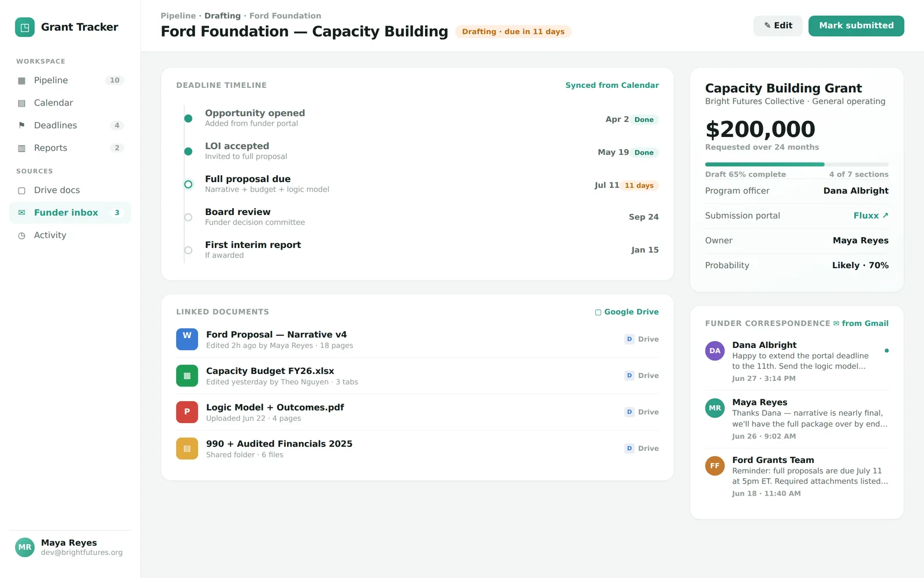Go to Calendar in the sidebar
The width and height of the screenshot is (924, 578).
point(70,103)
